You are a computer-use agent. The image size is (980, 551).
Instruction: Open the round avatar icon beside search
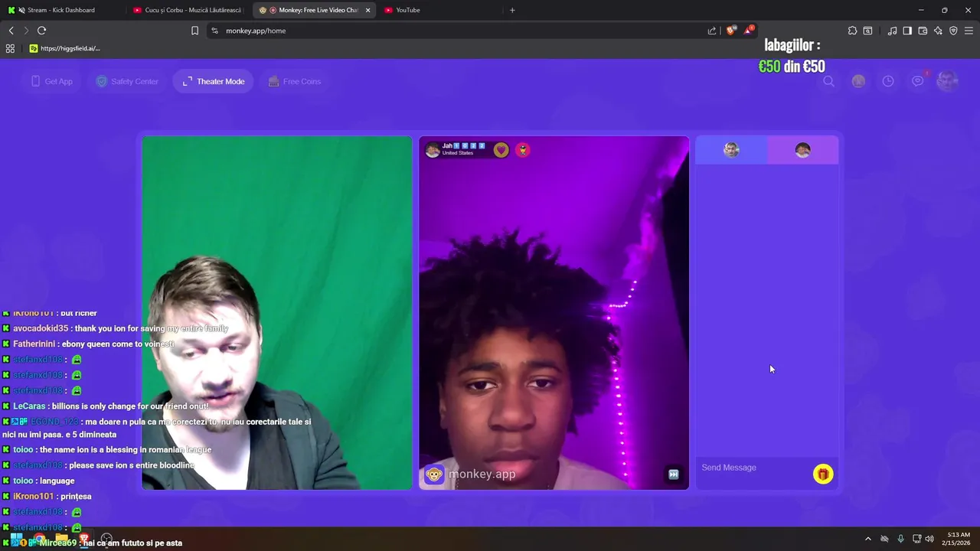click(858, 81)
